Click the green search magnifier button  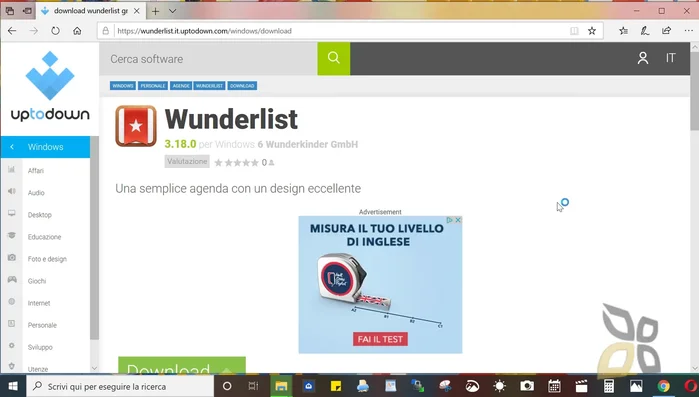click(x=333, y=59)
